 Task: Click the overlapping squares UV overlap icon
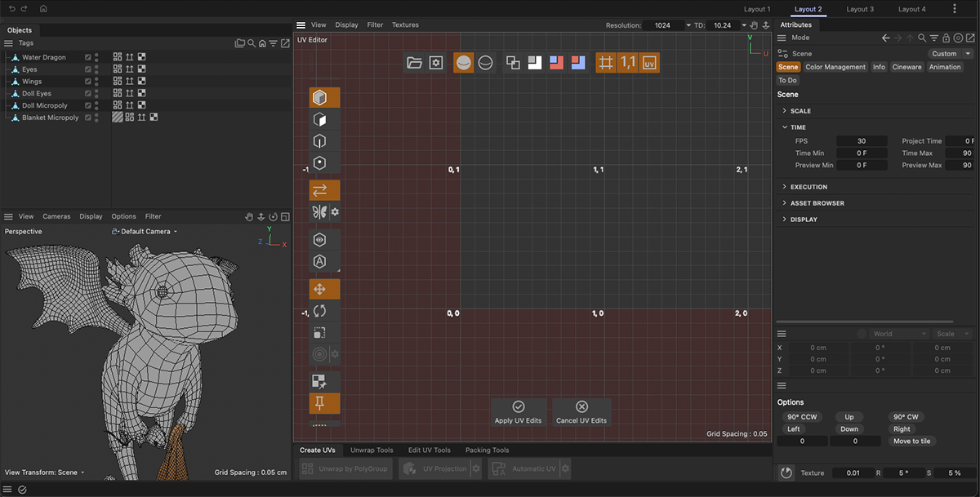pyautogui.click(x=513, y=63)
